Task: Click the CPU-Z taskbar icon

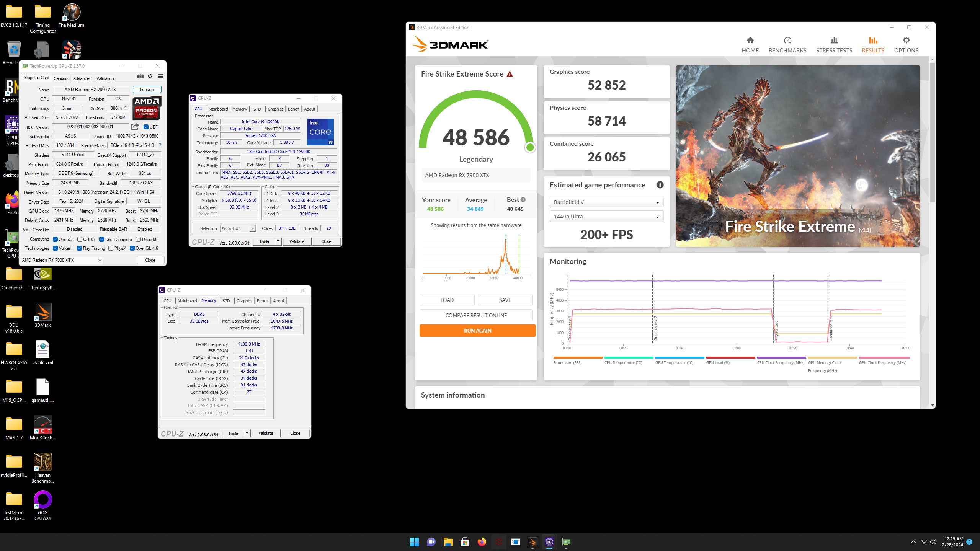Action: (x=549, y=542)
